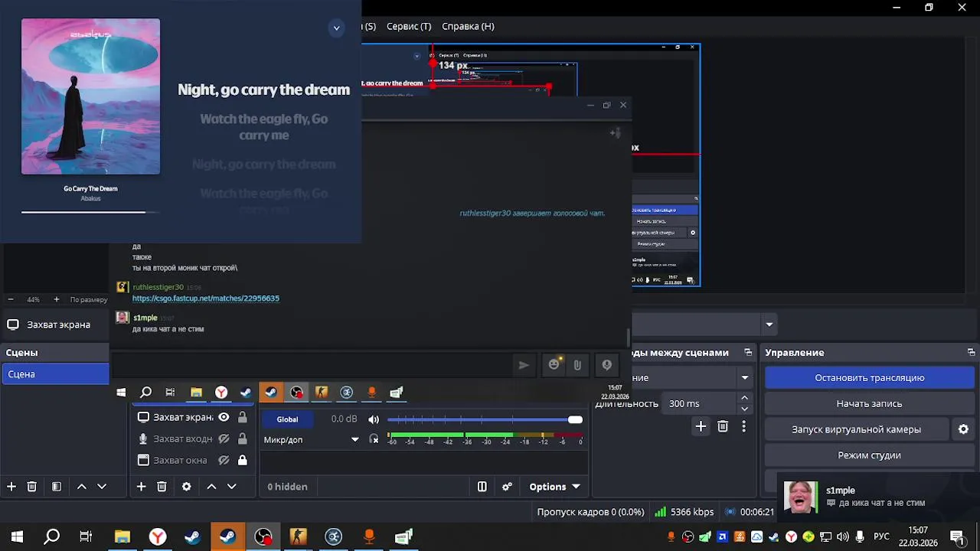The image size is (980, 551).
Task: Click send arrow in Steam chat preview
Action: coord(524,365)
